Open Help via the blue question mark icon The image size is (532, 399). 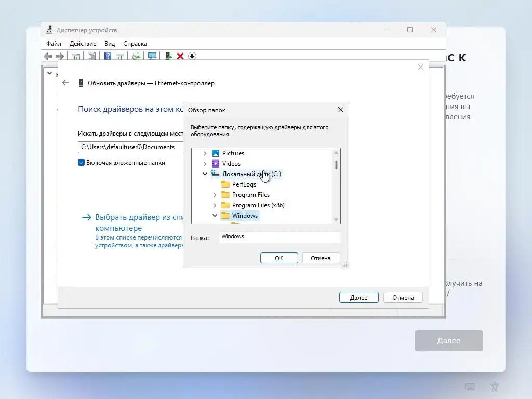pos(108,56)
